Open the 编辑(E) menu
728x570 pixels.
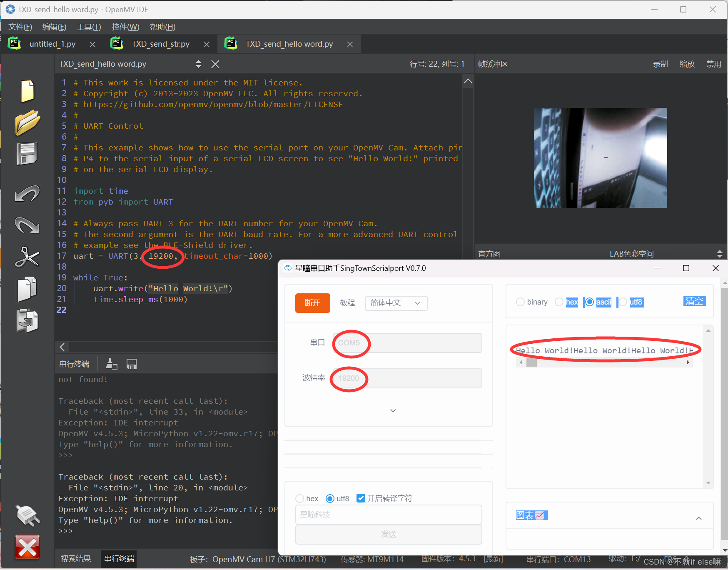55,27
